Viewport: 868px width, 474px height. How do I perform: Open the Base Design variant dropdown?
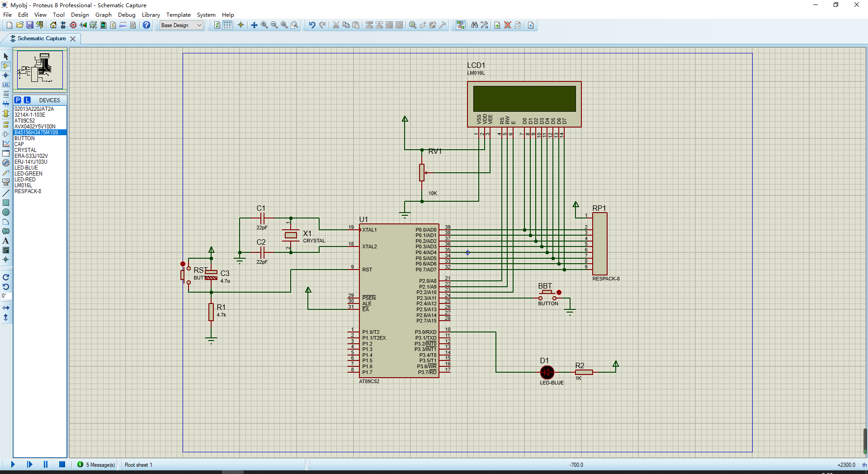pyautogui.click(x=182, y=25)
